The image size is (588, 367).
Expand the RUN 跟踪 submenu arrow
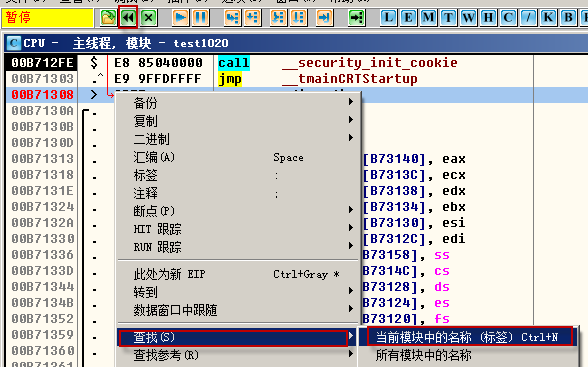[351, 246]
